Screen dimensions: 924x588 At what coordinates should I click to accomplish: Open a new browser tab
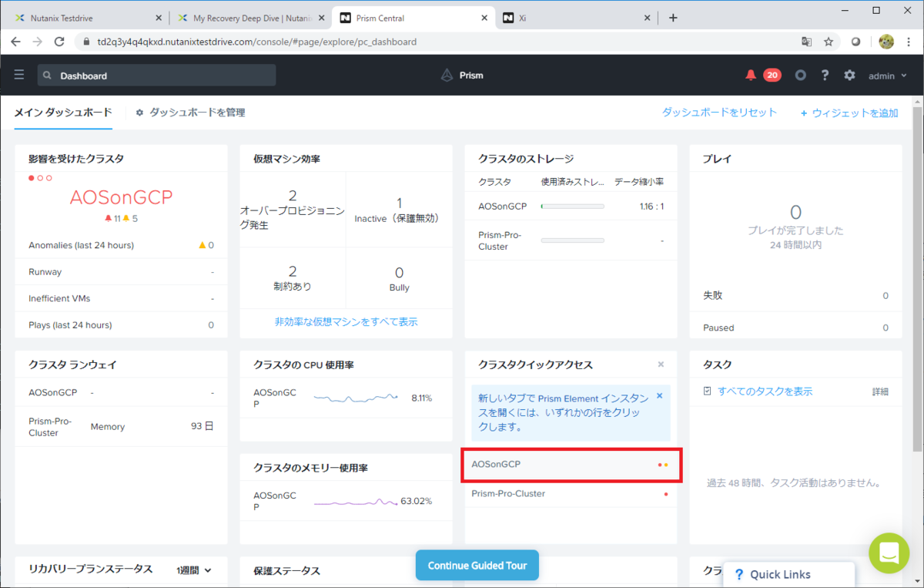(x=673, y=18)
